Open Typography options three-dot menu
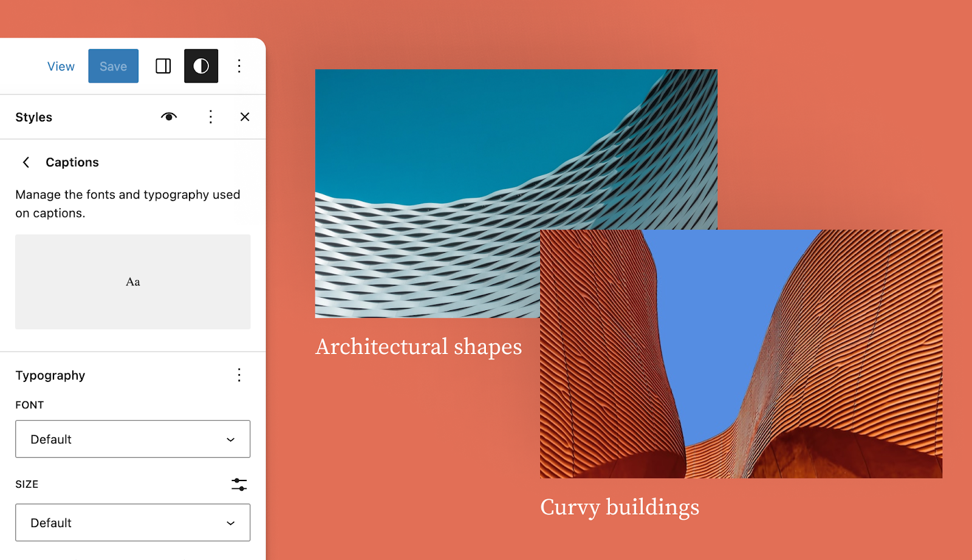Image resolution: width=972 pixels, height=560 pixels. point(239,375)
